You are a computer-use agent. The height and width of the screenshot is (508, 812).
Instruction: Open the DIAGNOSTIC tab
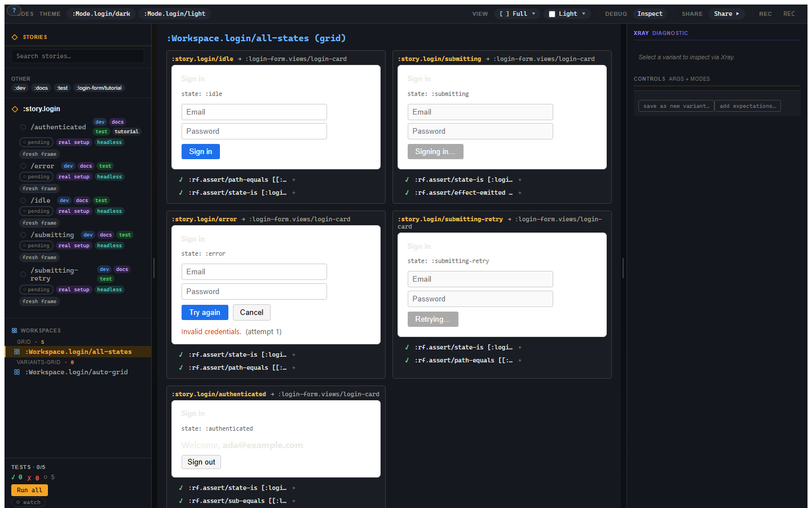[670, 33]
